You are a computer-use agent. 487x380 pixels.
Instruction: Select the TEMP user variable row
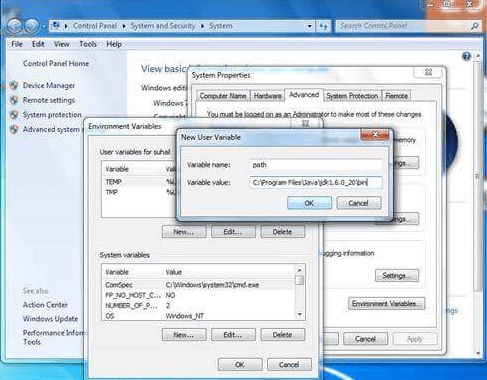pyautogui.click(x=140, y=182)
